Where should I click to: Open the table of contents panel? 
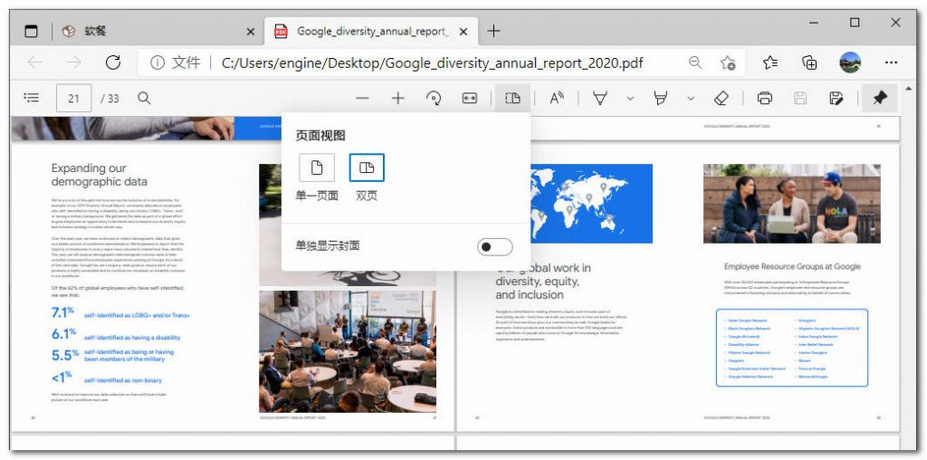point(32,98)
